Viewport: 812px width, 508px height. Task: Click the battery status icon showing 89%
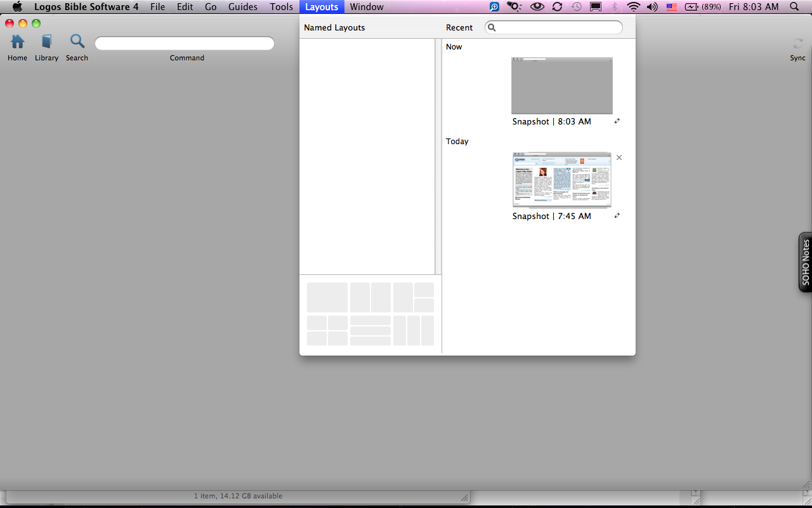coord(702,7)
